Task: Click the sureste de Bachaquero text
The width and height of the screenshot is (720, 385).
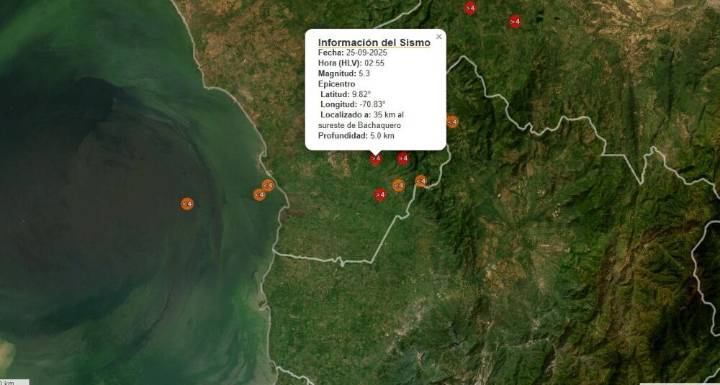Action: (x=360, y=125)
